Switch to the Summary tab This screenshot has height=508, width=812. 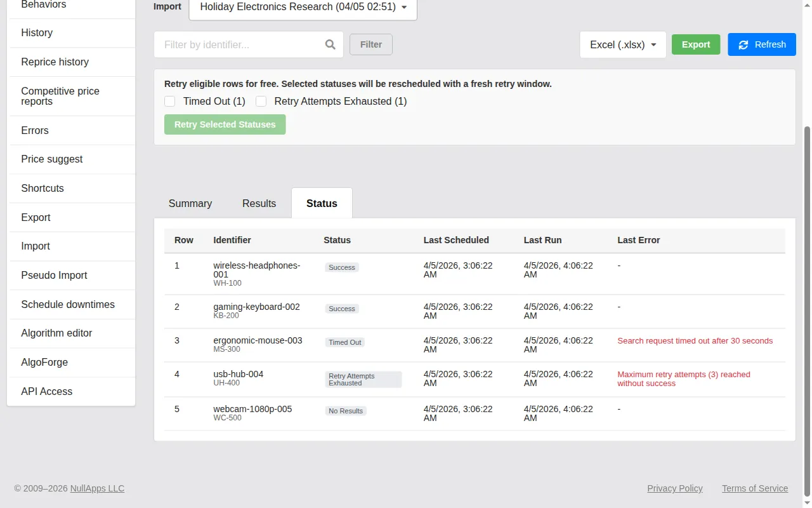pyautogui.click(x=190, y=203)
